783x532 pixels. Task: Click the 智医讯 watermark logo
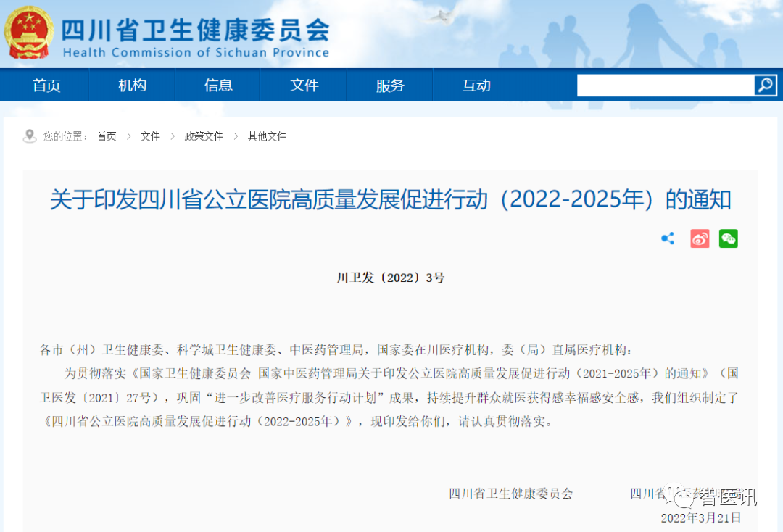[x=714, y=496]
